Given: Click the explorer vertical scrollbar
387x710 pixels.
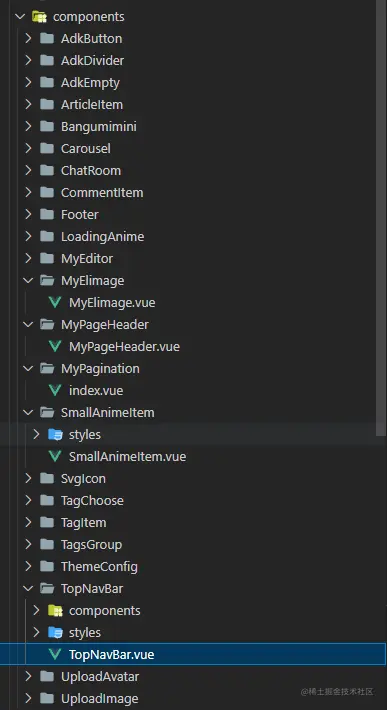Looking at the screenshot, I should tap(381, 217).
